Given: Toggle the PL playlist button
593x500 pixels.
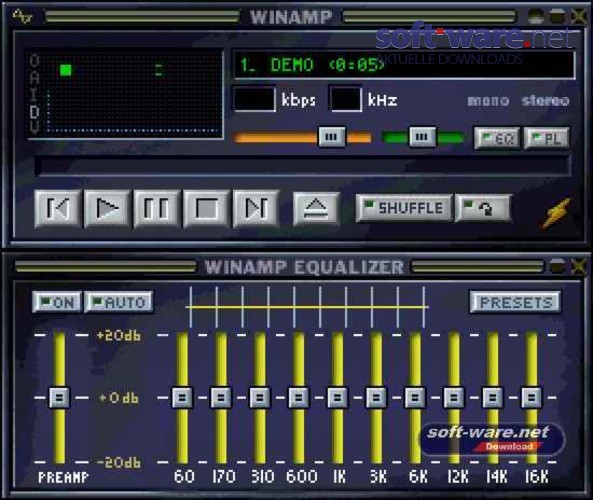Looking at the screenshot, I should point(546,138).
